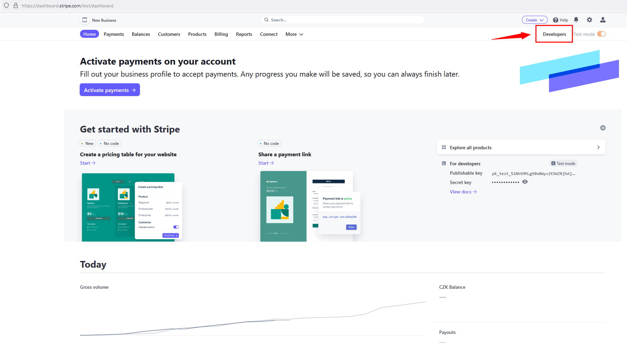Open the settings gear icon
This screenshot has width=627, height=364.
point(590,20)
